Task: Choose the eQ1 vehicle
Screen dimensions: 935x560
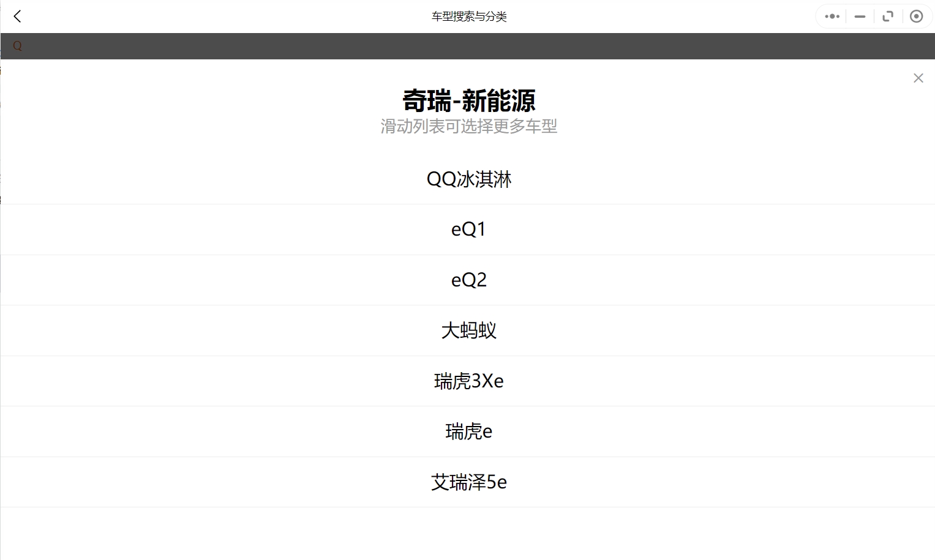Action: pyautogui.click(x=468, y=229)
